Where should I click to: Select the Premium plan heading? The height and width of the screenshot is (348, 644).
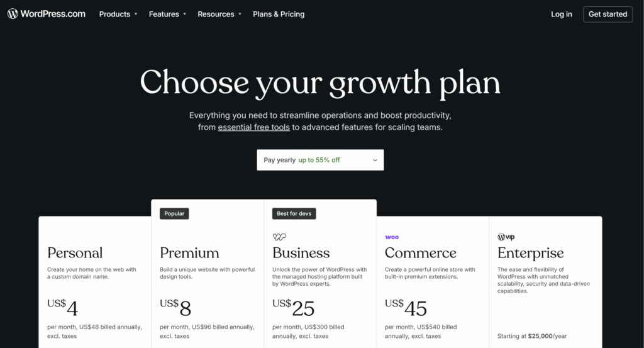point(189,253)
